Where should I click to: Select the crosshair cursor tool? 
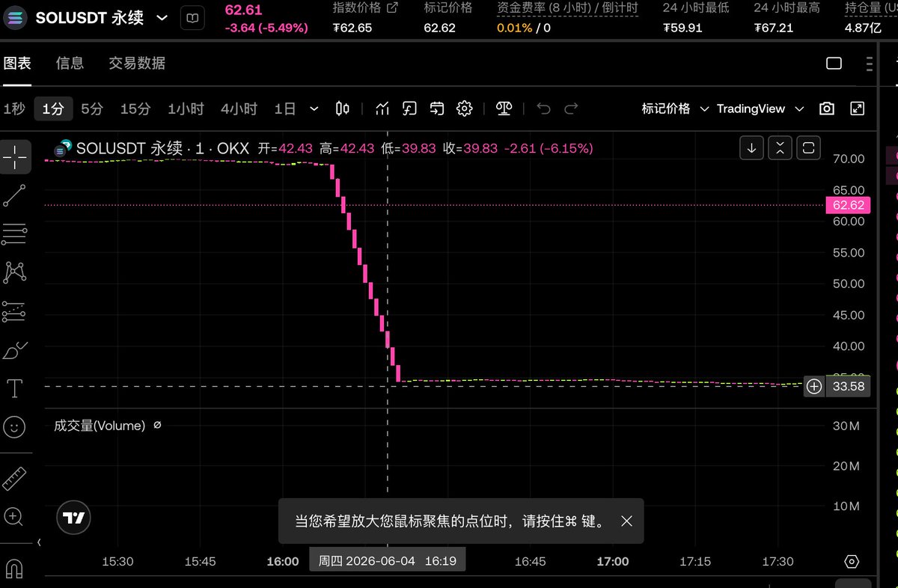pos(15,156)
